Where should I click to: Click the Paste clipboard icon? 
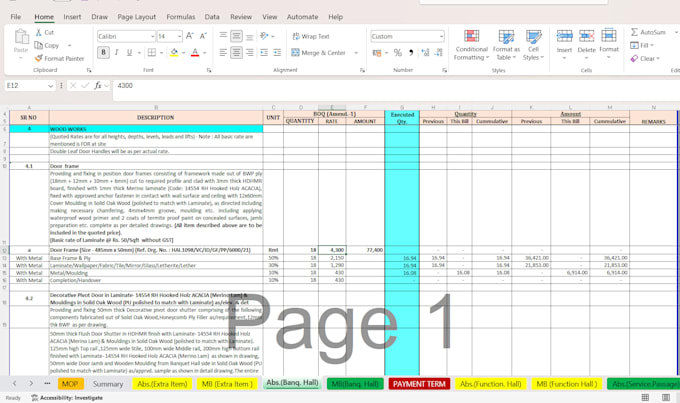point(20,37)
